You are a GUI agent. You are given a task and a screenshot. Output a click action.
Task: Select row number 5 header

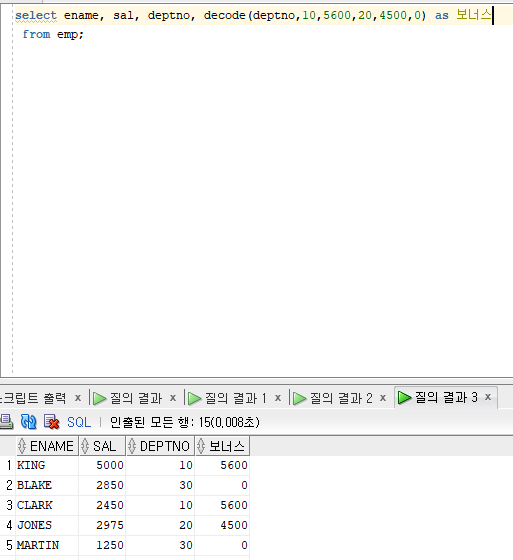[x=9, y=545]
